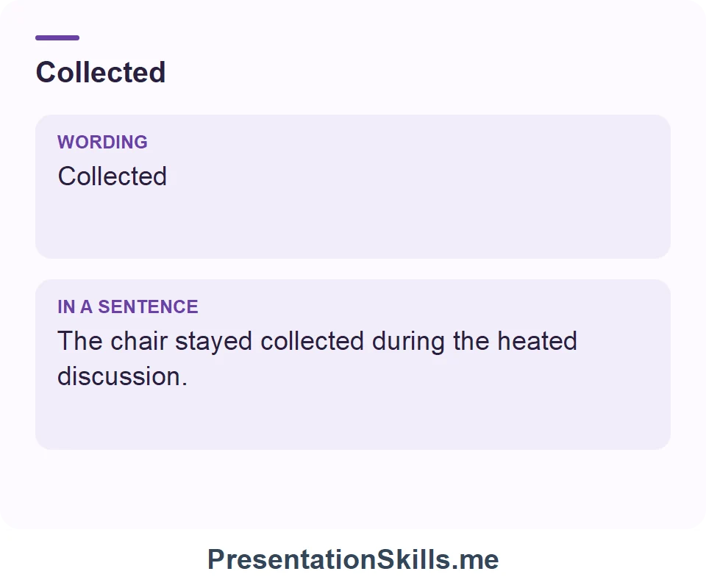706x588 pixels.
Task: Click the word 'heated' in the sentence
Action: [x=537, y=341]
